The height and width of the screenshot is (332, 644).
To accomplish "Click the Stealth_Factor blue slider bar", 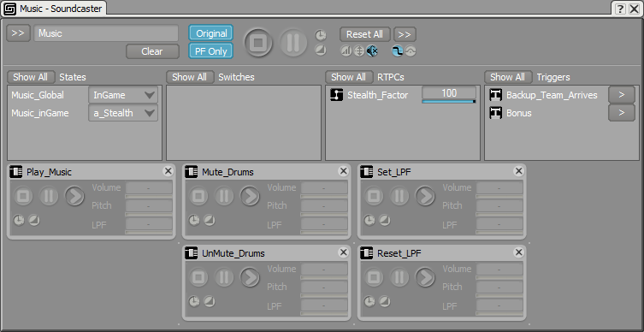I will (x=449, y=101).
